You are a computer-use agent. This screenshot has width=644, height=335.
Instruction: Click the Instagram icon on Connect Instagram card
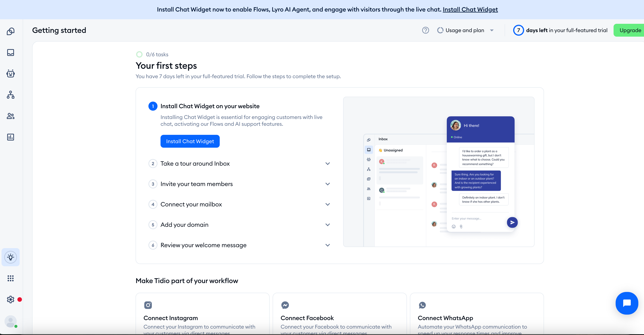[x=148, y=305]
